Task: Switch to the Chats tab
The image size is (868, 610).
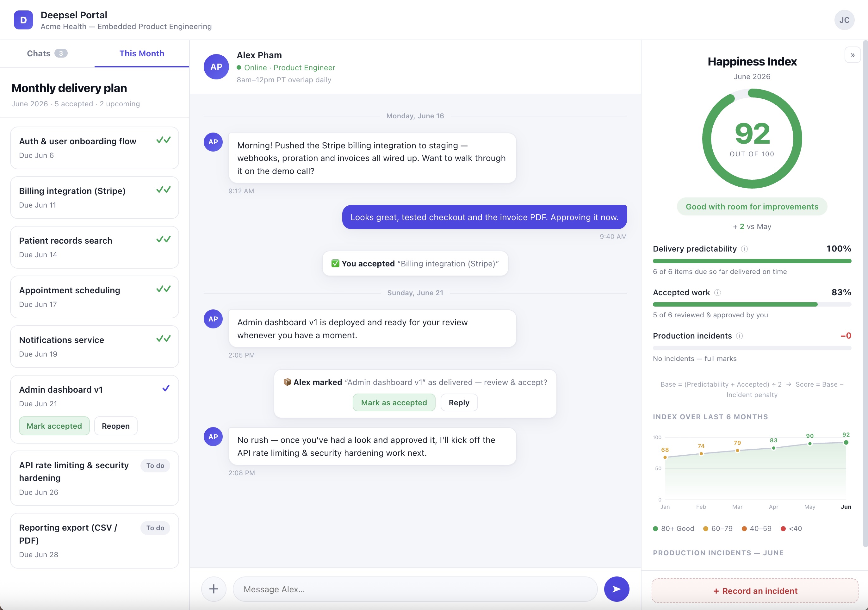Action: click(47, 53)
